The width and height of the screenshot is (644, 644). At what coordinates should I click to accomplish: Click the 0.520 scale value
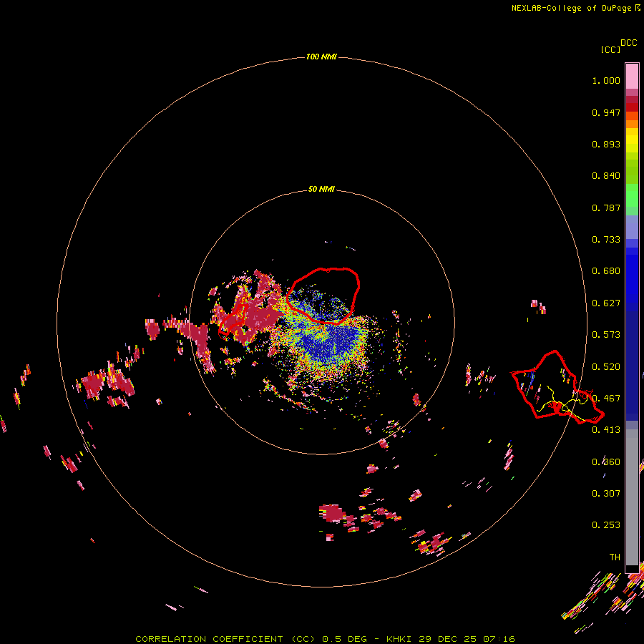pyautogui.click(x=606, y=367)
